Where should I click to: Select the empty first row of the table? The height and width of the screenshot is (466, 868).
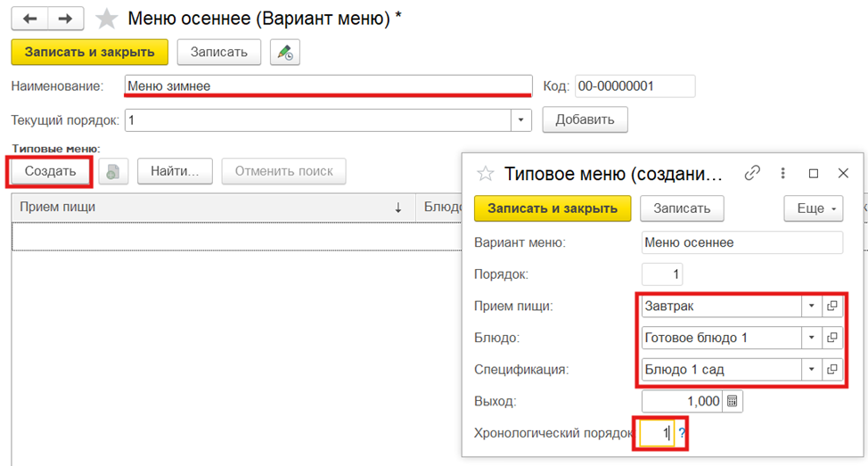(x=236, y=236)
